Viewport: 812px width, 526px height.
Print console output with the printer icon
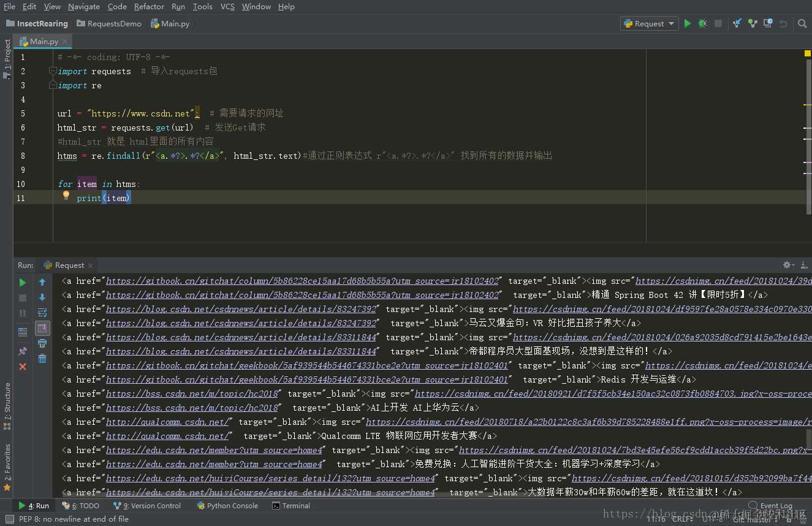42,343
